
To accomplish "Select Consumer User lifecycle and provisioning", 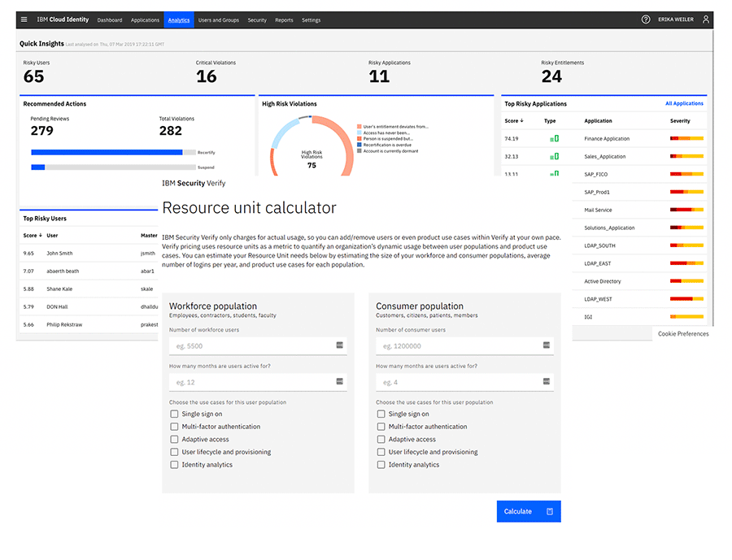I will [x=381, y=452].
